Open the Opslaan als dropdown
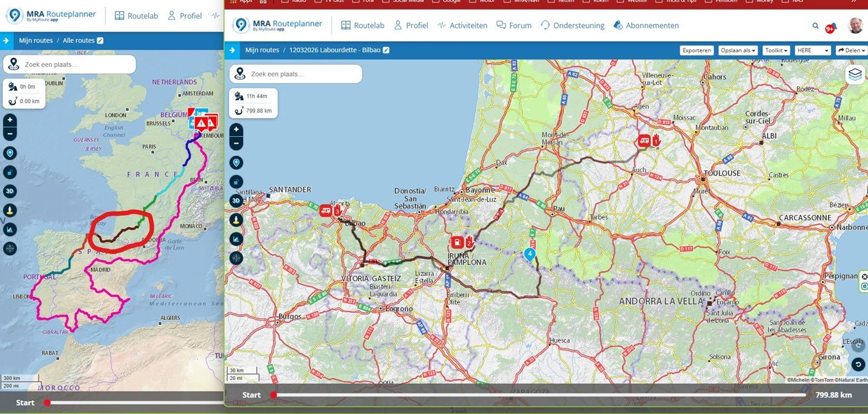 pos(738,50)
